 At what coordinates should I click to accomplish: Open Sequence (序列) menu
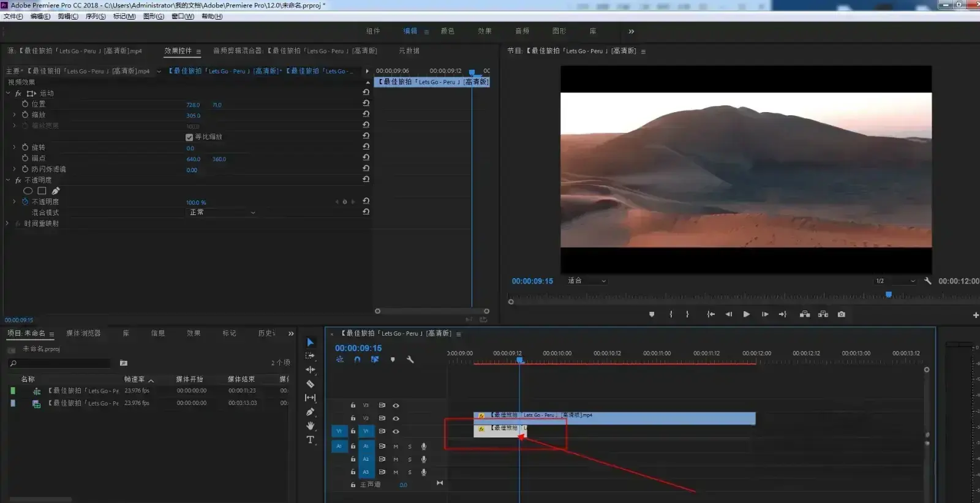pos(96,17)
